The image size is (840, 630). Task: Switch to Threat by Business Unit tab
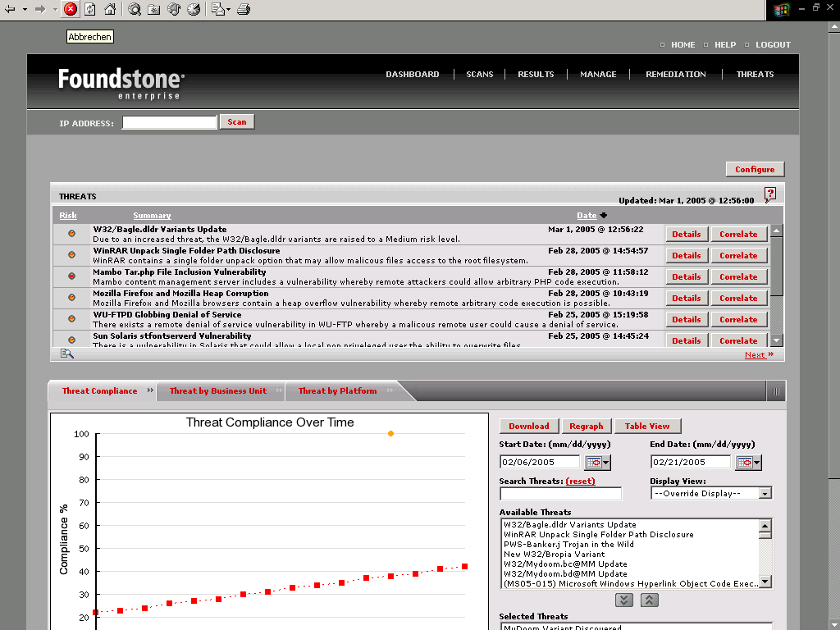[218, 391]
